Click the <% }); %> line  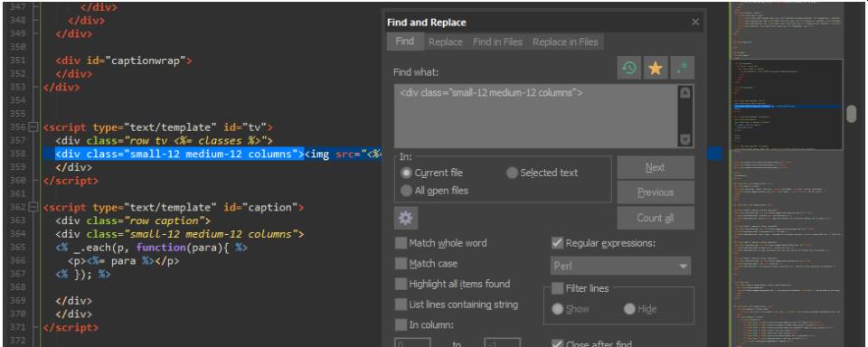[83, 274]
